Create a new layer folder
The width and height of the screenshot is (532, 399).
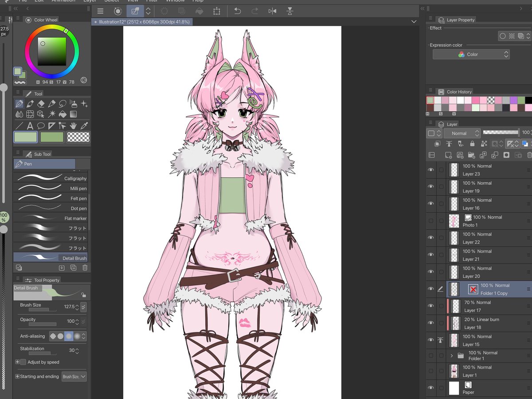(472, 155)
